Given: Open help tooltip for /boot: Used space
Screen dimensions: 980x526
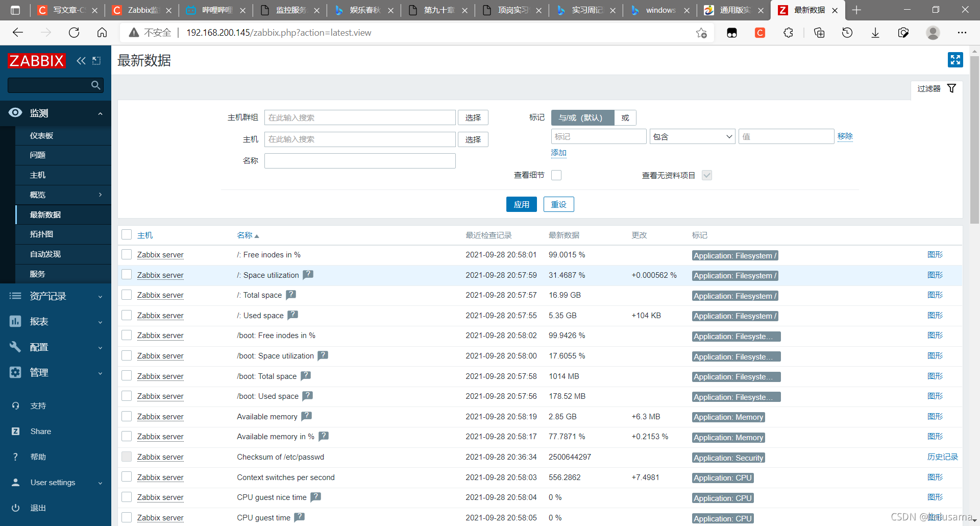Looking at the screenshot, I should 307,396.
